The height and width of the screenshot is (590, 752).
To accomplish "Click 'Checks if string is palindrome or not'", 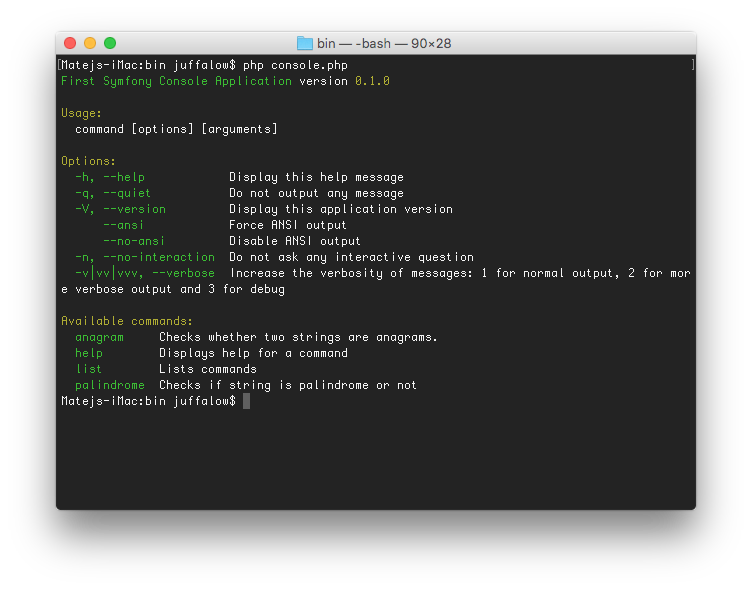I will click(x=288, y=385).
